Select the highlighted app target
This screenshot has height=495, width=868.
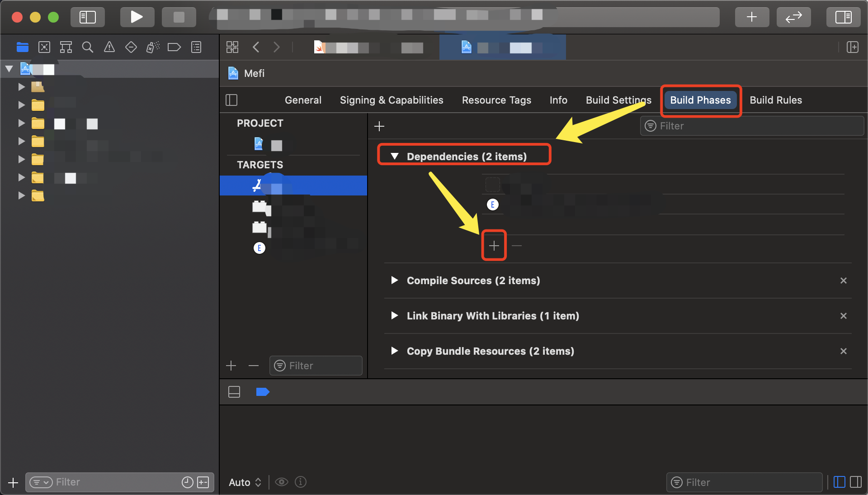pyautogui.click(x=293, y=186)
